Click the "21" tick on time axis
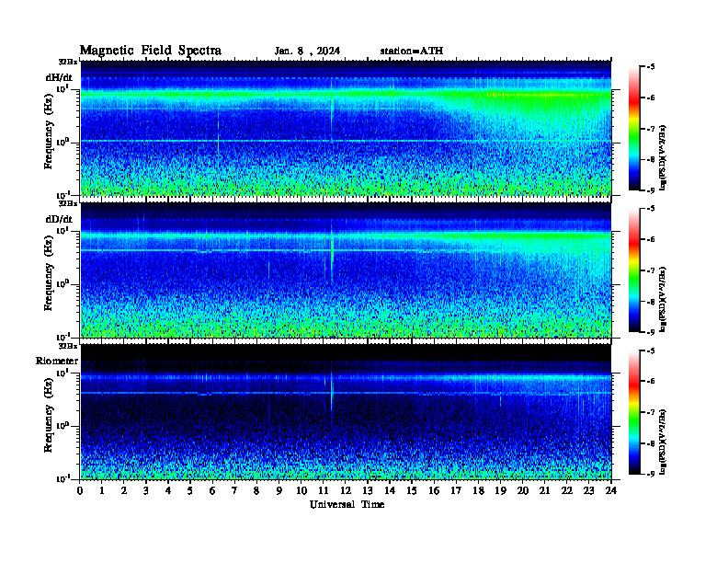This screenshot has width=728, height=563. pos(544,490)
